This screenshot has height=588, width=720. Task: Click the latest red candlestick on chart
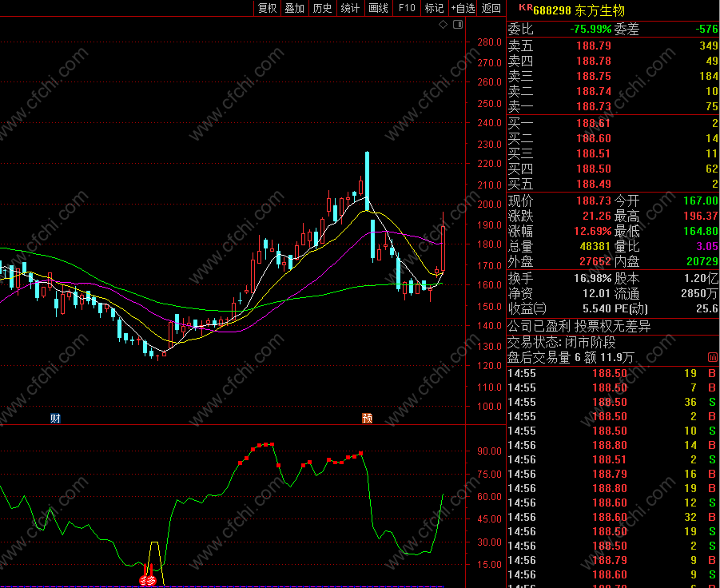tap(444, 248)
